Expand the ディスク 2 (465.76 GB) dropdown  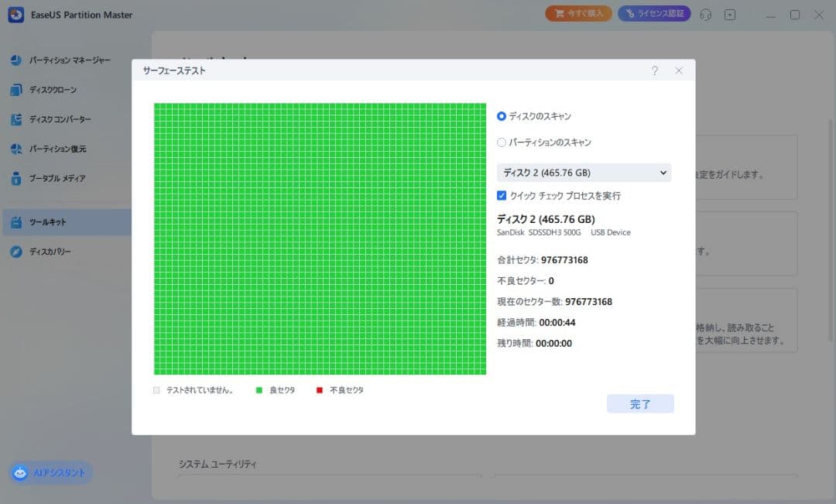[584, 173]
